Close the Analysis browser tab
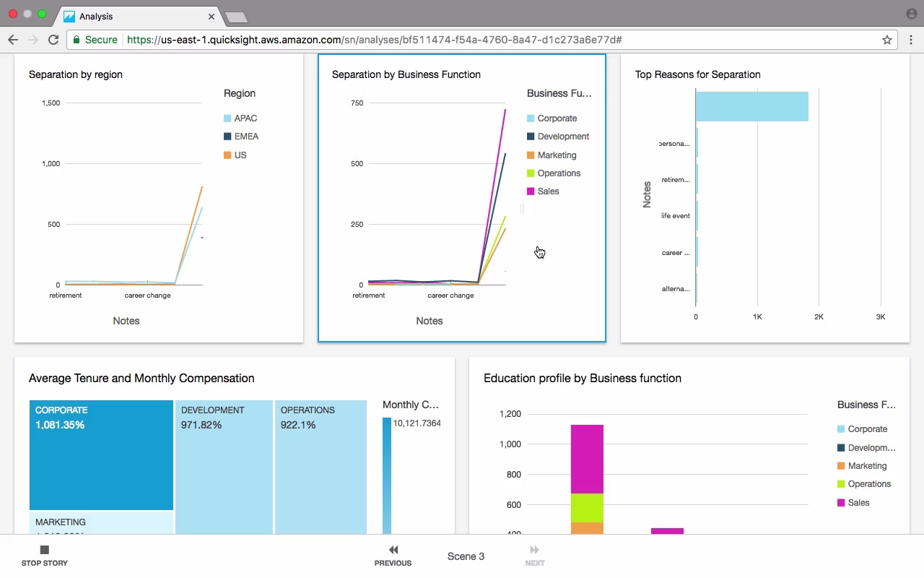 click(x=212, y=16)
